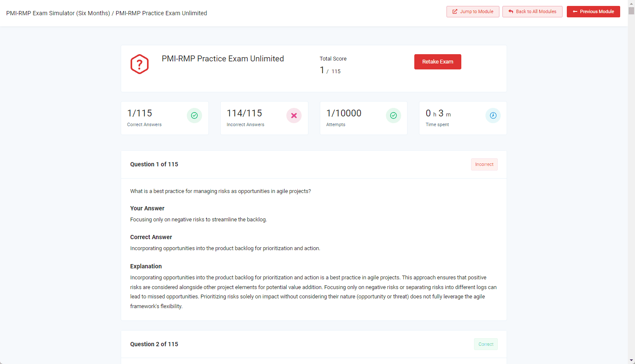635x364 pixels.
Task: Click the 'Correct Answer' heading
Action: (151, 237)
